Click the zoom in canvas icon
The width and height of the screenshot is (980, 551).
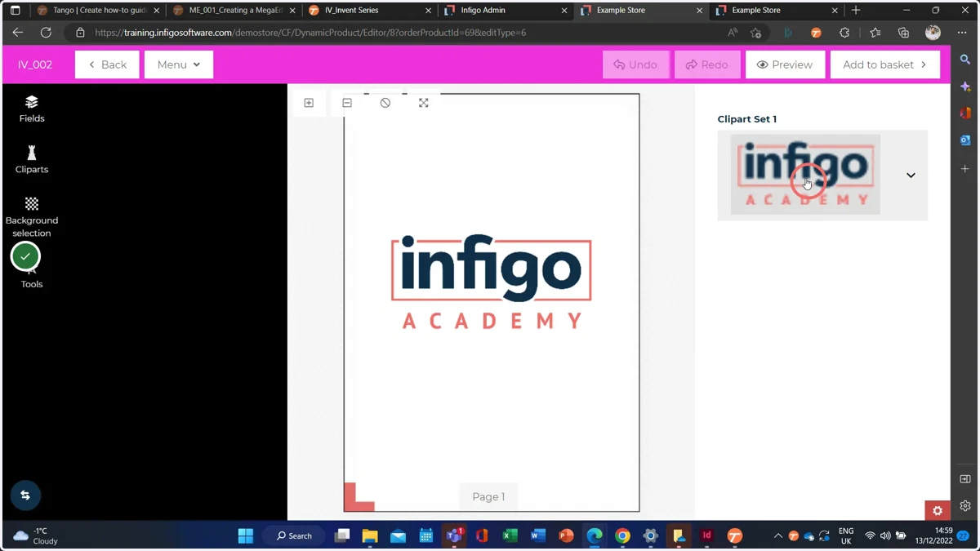point(309,103)
